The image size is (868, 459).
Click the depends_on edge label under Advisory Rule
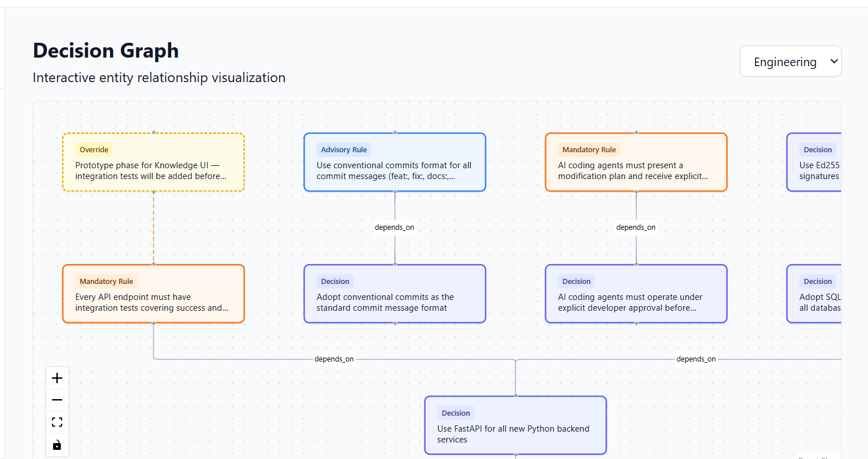pos(394,227)
